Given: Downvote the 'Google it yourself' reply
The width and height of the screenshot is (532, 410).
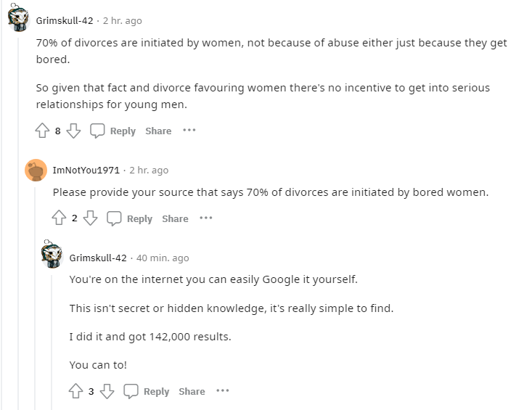Looking at the screenshot, I should (x=107, y=391).
